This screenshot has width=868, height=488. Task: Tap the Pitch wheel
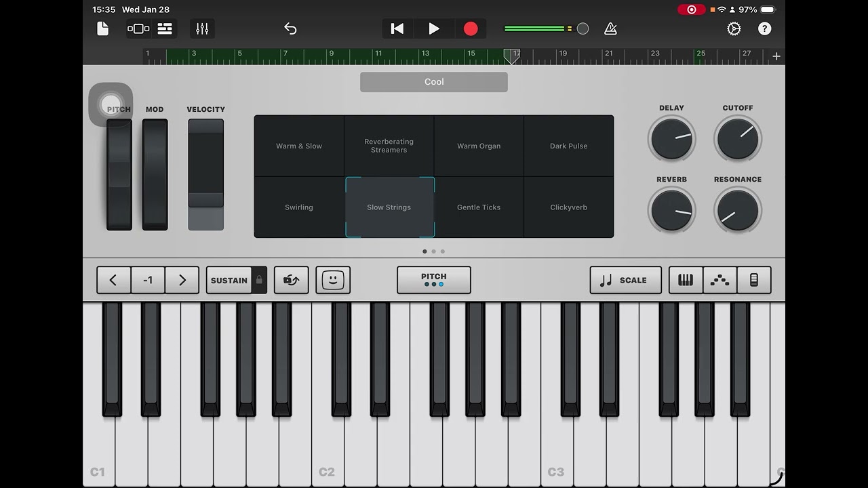coord(119,175)
